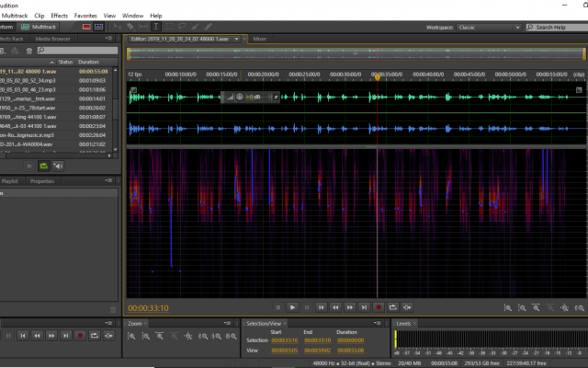Switch to the Media Browser tab
The width and height of the screenshot is (588, 368).
(53, 39)
